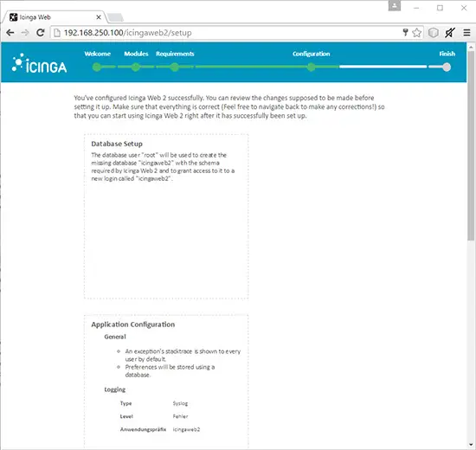The width and height of the screenshot is (476, 450).
Task: Click the Chrome user profile icon
Action: tap(395, 6)
